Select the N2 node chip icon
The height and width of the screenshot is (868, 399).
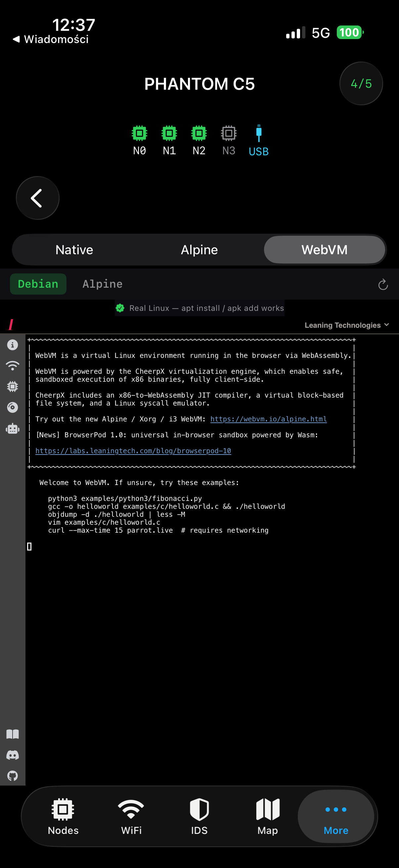click(x=199, y=133)
